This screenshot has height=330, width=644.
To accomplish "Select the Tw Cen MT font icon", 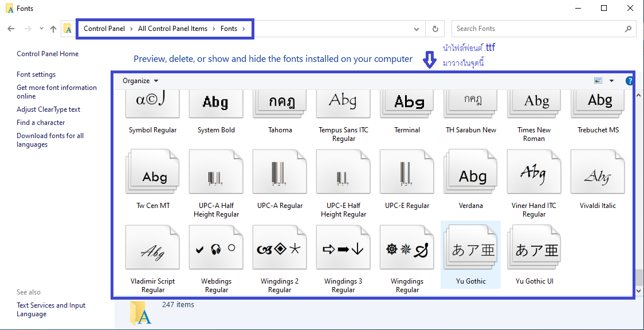I will point(152,171).
